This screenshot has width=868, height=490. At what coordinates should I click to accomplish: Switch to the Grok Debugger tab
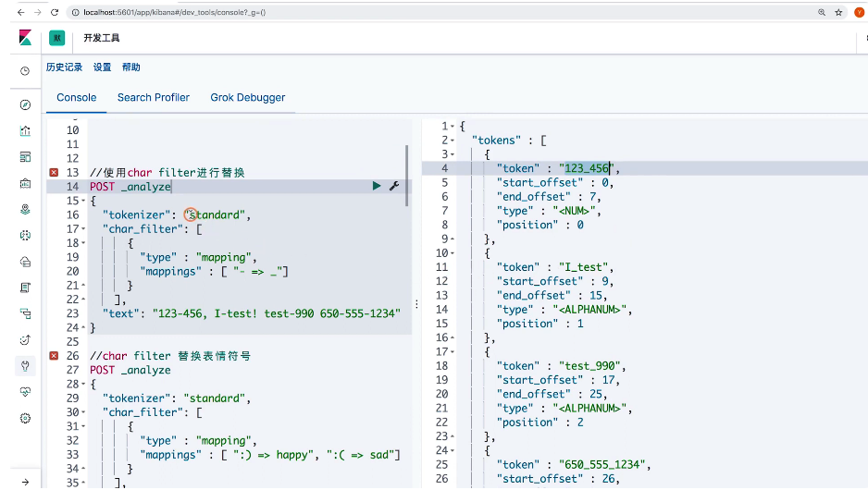tap(247, 97)
